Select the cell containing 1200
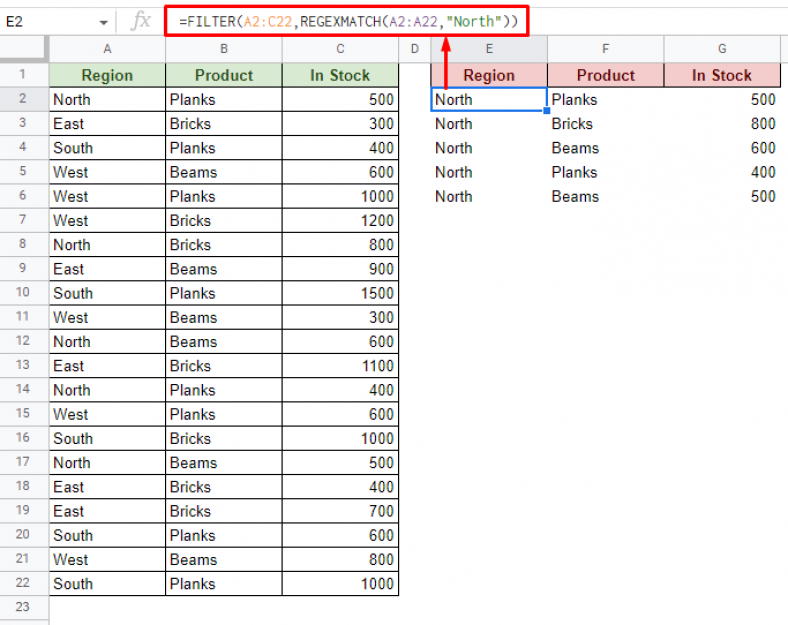Viewport: 788px width, 625px height. 340,220
